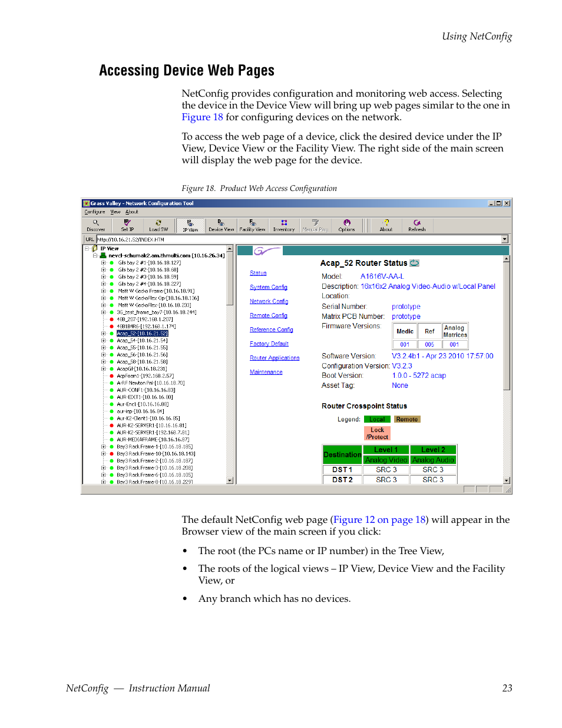
Task: Click the IP View root folder icon
Action: tap(94, 249)
